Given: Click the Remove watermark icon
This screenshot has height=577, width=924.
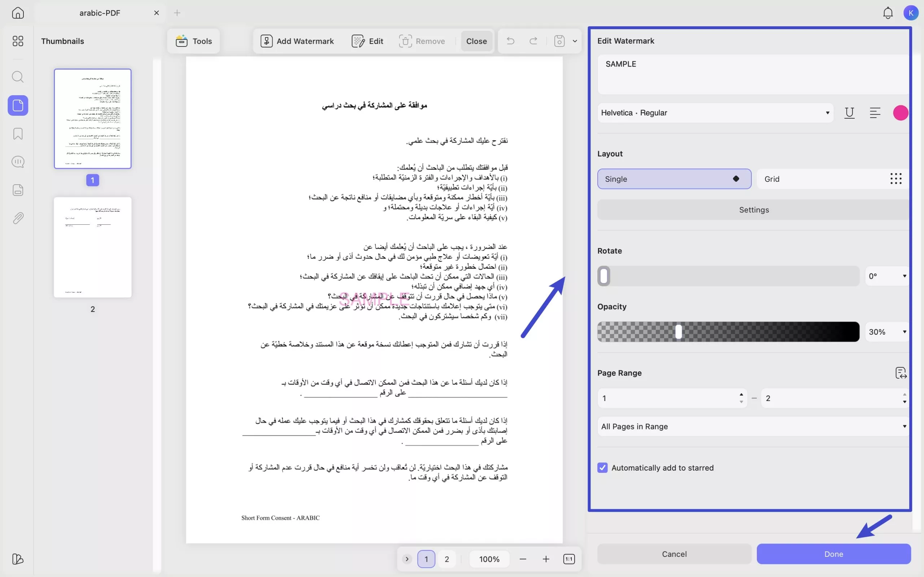Looking at the screenshot, I should point(406,41).
